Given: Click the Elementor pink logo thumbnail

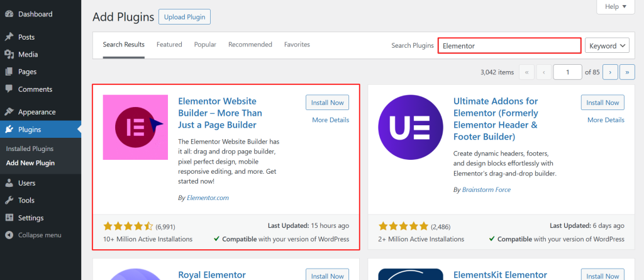Looking at the screenshot, I should click(135, 127).
